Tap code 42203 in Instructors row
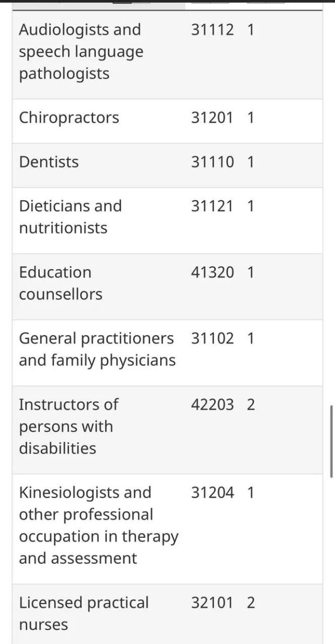Viewport: 335px width, 644px height. (213, 405)
